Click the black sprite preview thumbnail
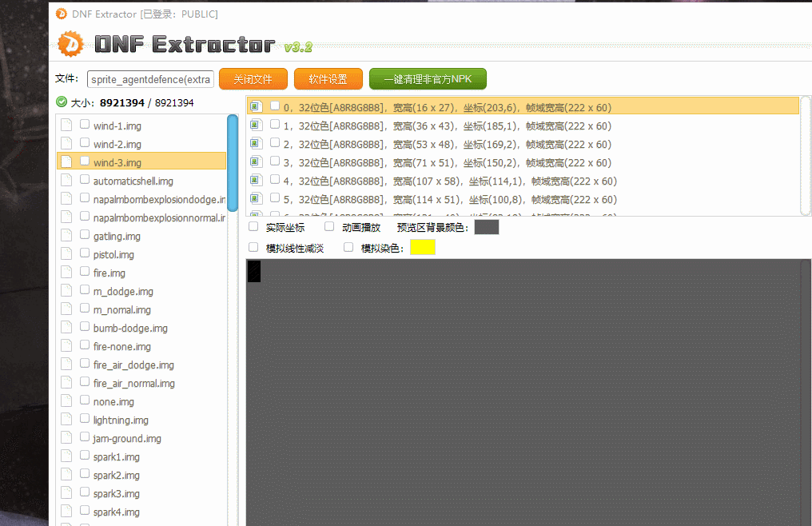812x526 pixels. point(254,271)
